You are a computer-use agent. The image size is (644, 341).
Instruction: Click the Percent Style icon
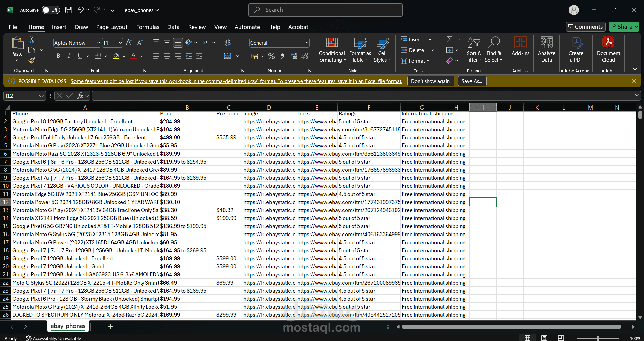pyautogui.click(x=271, y=56)
